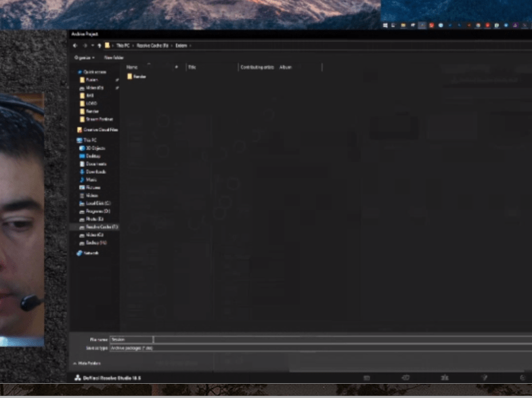Sort by Contributing artists column

coord(257,67)
